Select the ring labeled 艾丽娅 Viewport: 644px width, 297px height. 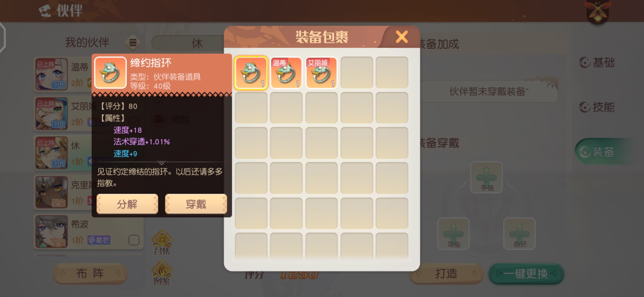click(x=321, y=73)
